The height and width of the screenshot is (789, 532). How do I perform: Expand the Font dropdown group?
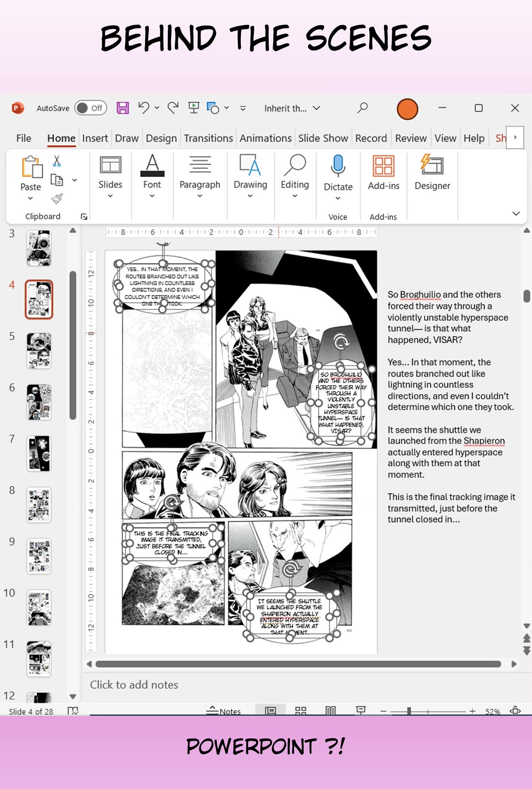(x=152, y=177)
